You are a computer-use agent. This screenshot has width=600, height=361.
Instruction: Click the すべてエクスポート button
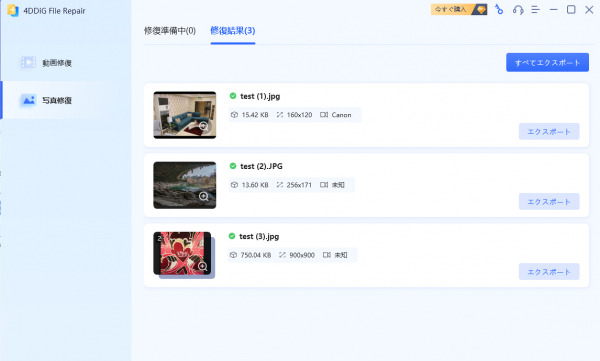click(547, 62)
